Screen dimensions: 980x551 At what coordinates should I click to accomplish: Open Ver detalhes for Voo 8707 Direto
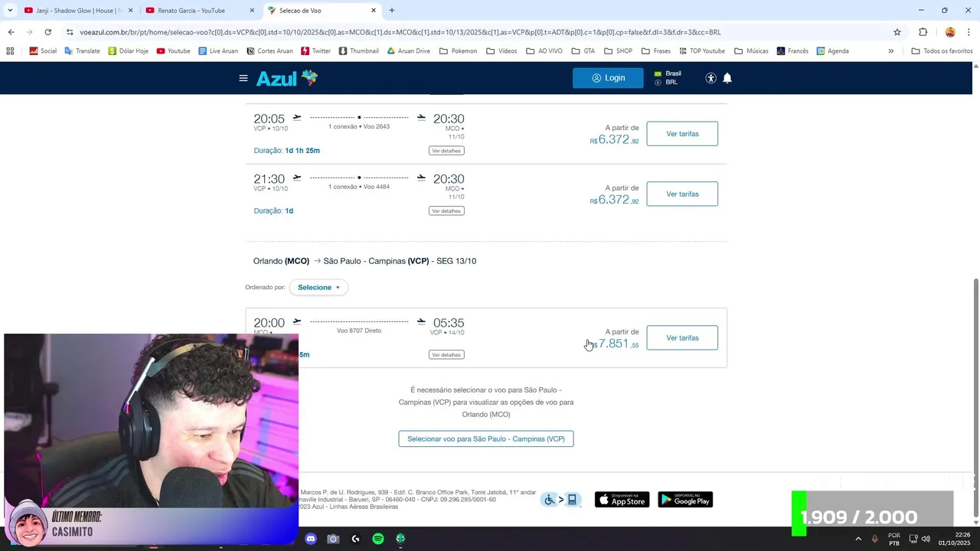[446, 355]
